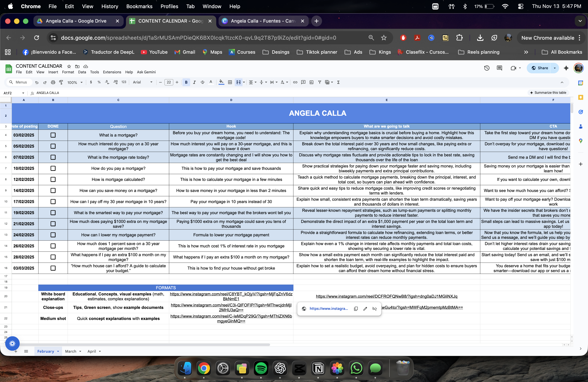Switch to the March sheet tab
Screen dimensions: 588x382
point(71,351)
